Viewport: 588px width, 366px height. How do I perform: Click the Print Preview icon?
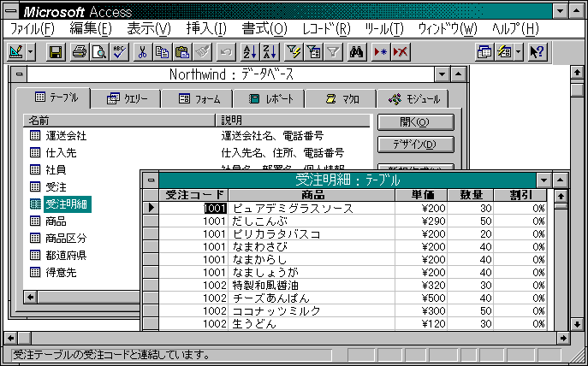(x=99, y=52)
